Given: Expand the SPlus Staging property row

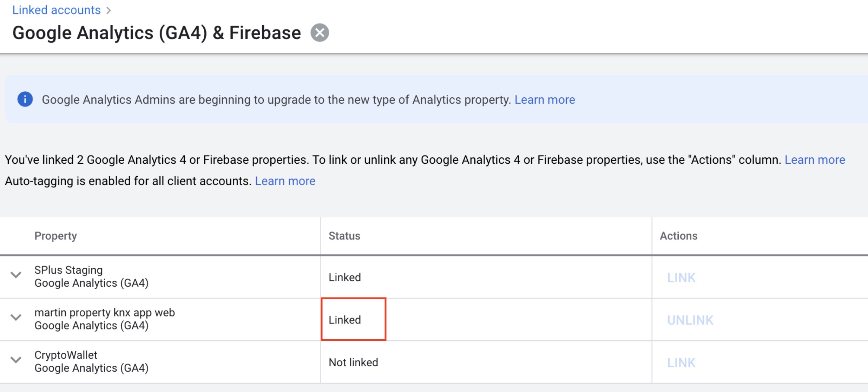Looking at the screenshot, I should [x=16, y=275].
